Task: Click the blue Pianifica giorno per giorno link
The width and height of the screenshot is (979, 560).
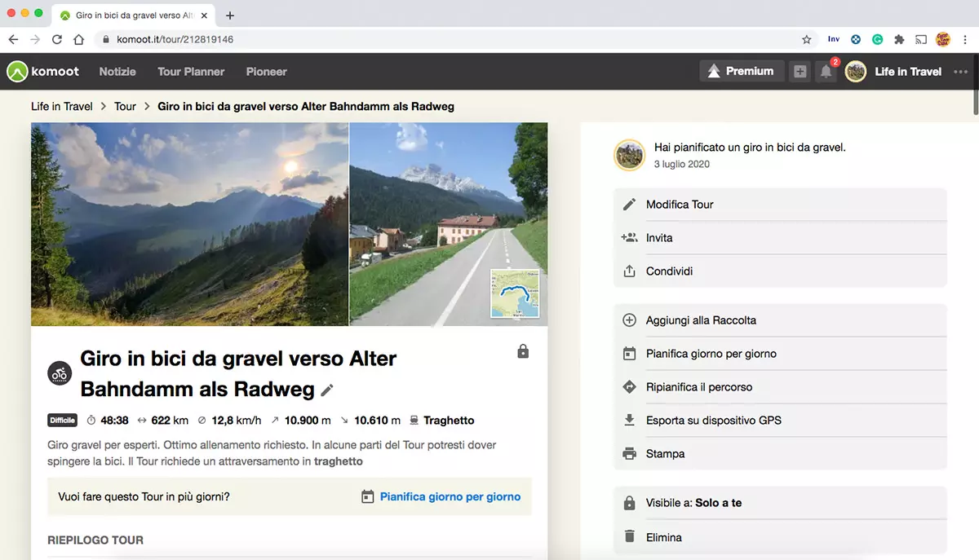Action: 450,496
